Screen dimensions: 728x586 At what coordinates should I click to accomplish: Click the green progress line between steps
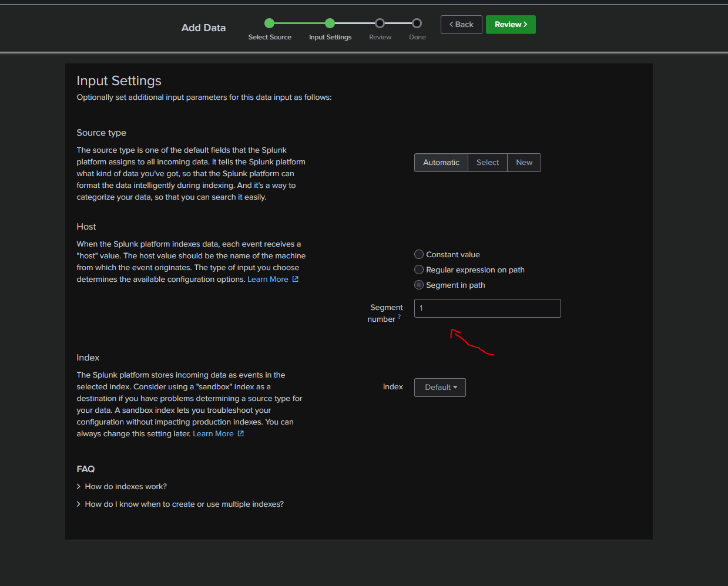tap(299, 23)
